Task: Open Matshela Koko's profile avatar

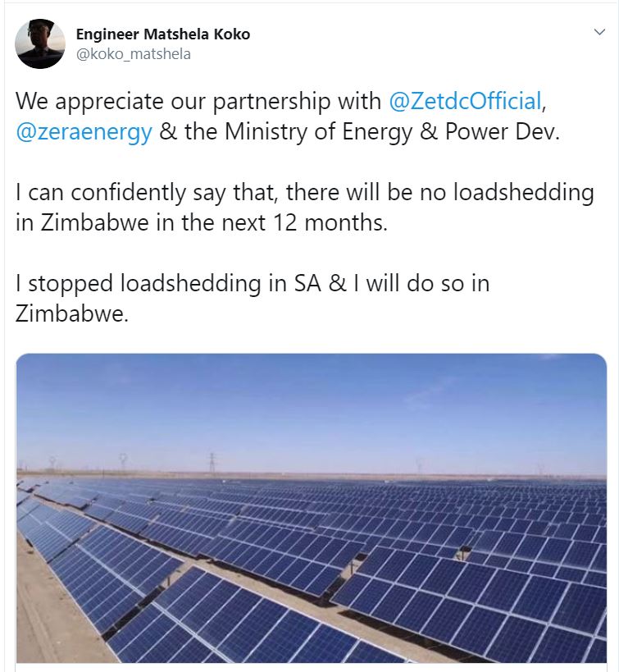Action: click(x=40, y=43)
